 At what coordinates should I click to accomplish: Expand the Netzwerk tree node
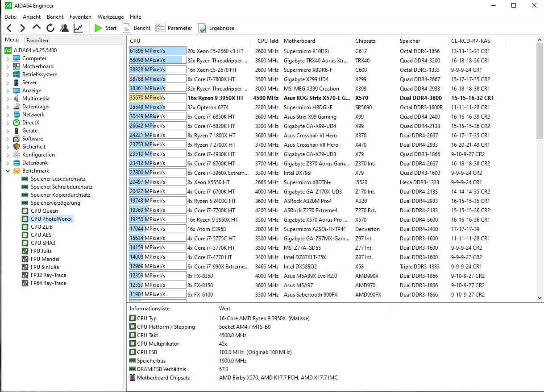(8, 115)
